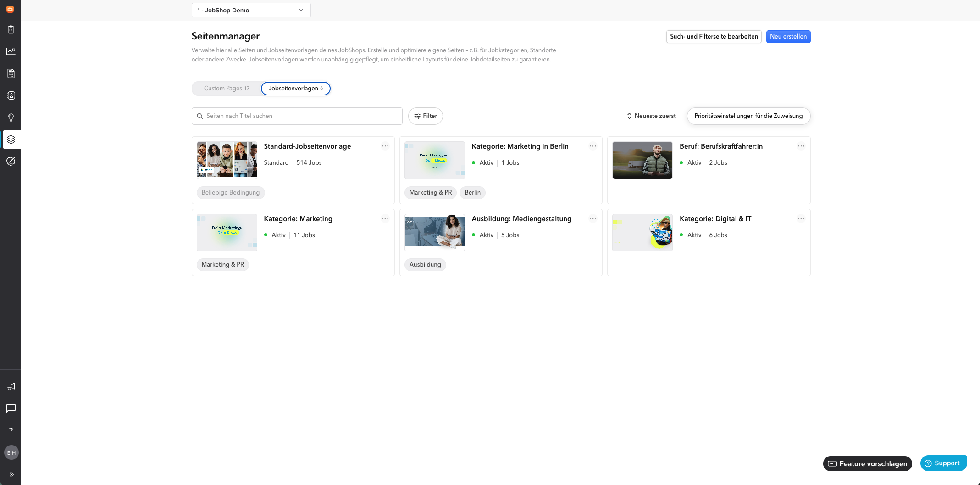The height and width of the screenshot is (485, 980).
Task: Open three-dot menu for Kategorie: Marketing card
Action: [385, 219]
